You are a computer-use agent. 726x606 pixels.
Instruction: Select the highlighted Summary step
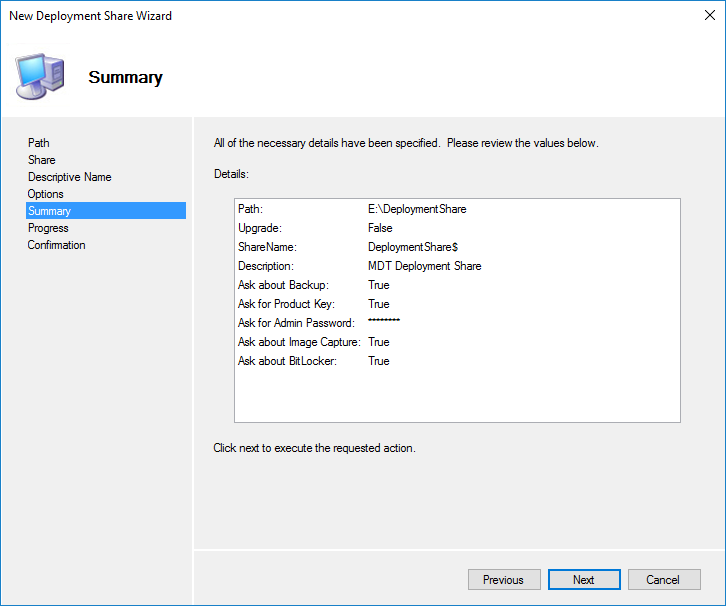(x=50, y=211)
